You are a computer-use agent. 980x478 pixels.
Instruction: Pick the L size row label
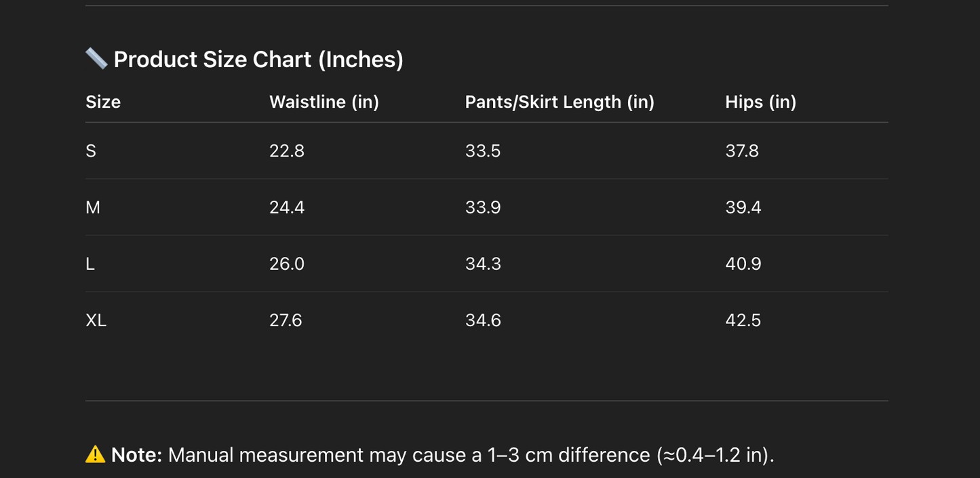click(x=90, y=264)
